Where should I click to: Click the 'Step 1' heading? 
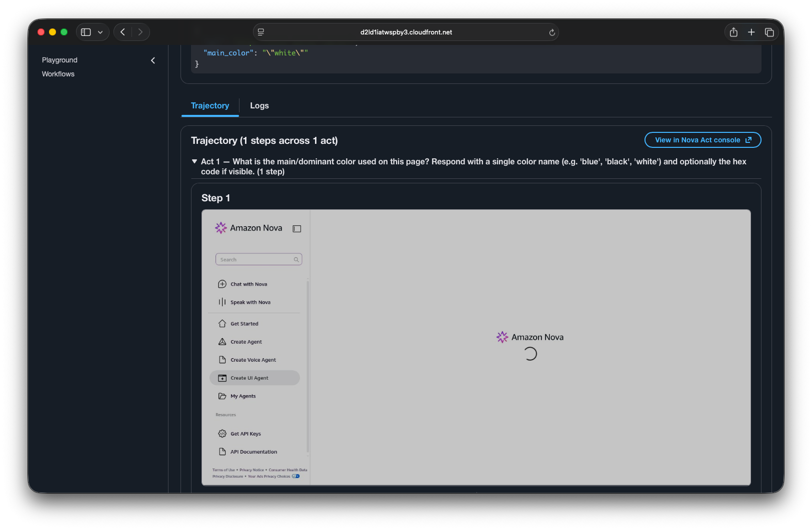pyautogui.click(x=216, y=198)
